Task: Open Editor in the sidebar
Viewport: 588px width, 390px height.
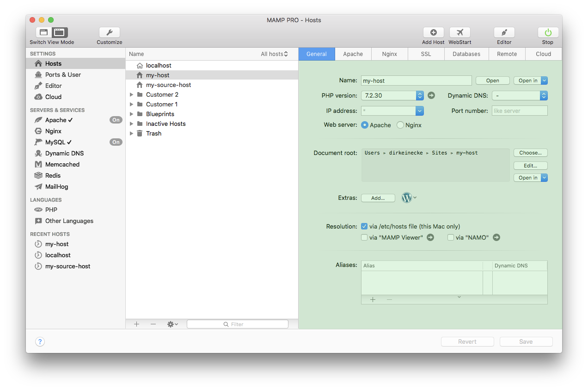Action: point(76,86)
